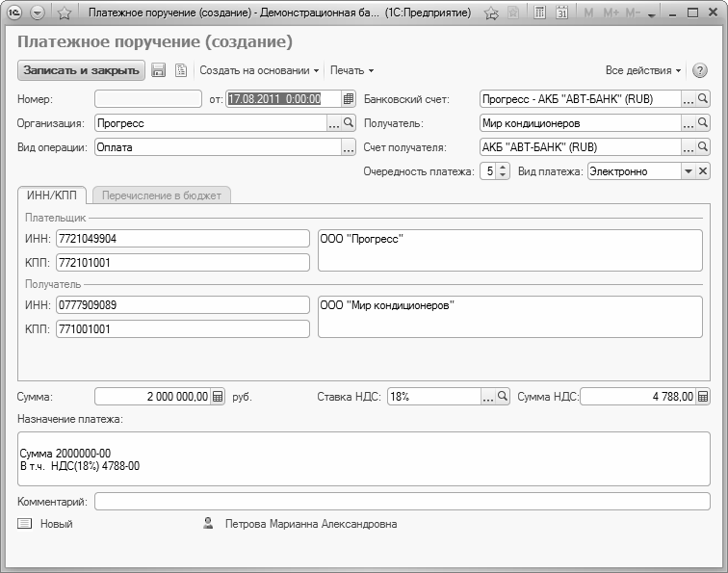Click the Вид операции field Оплата

point(219,147)
